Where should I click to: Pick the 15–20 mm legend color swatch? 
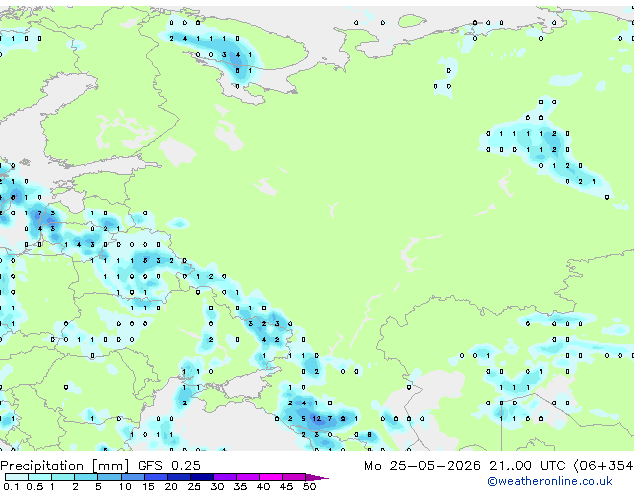156,477
